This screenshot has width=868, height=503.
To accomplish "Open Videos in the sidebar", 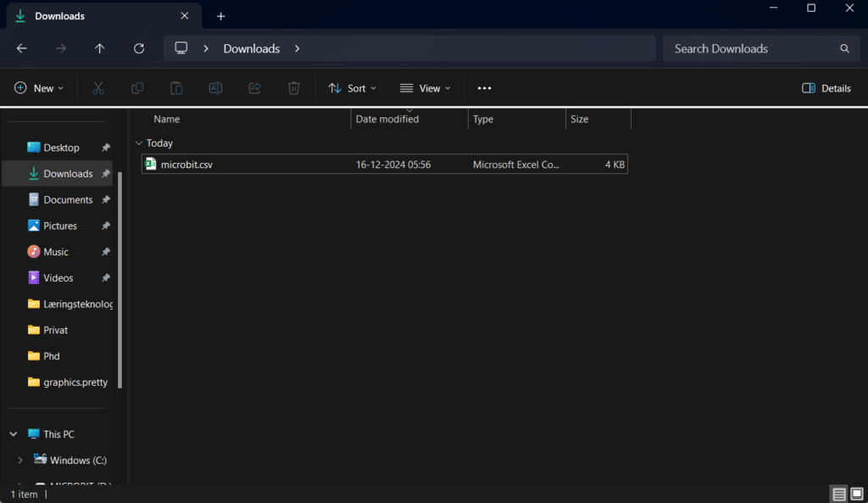I will point(58,278).
